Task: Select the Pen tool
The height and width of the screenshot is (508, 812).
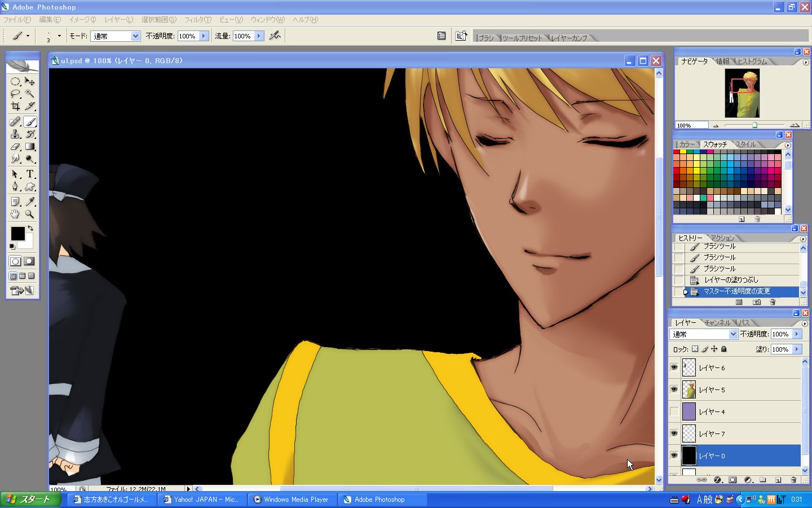Action: pos(15,186)
